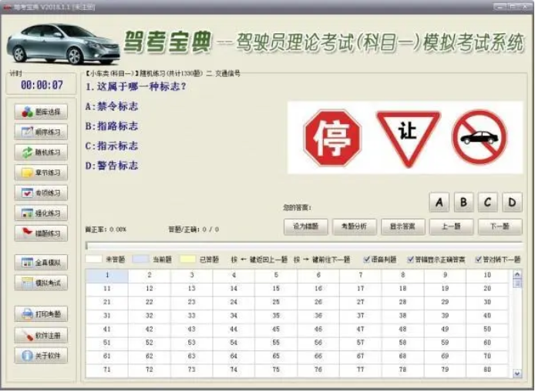535x392 pixels.
Task: Select option D: 警告标志
Action: (x=112, y=166)
